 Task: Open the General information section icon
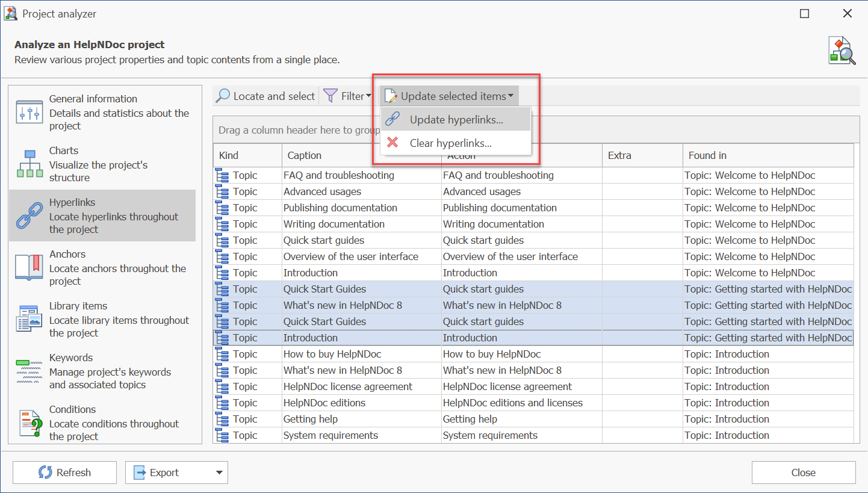click(x=29, y=113)
